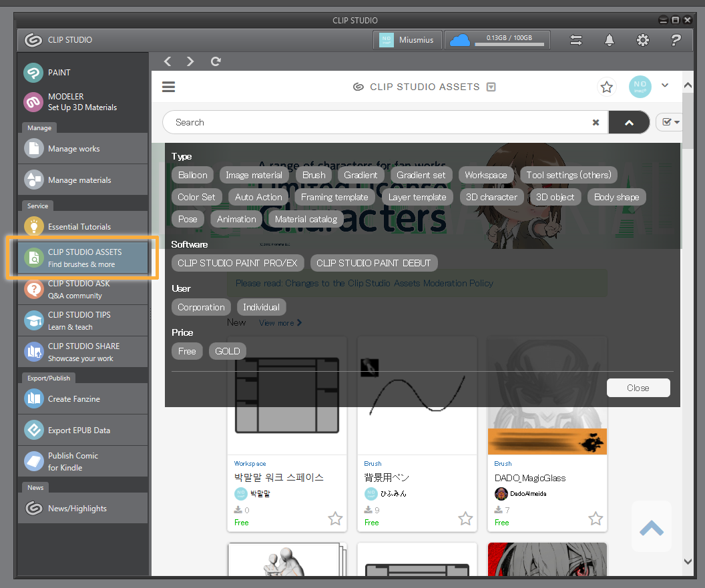Go forward with the right arrow
The image size is (705, 588).
pos(190,61)
